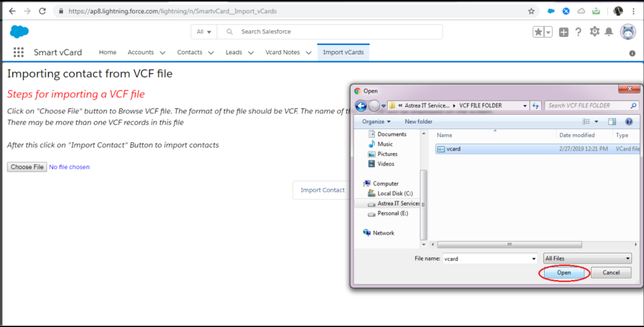Select Network in the navigation pane

pyautogui.click(x=378, y=233)
